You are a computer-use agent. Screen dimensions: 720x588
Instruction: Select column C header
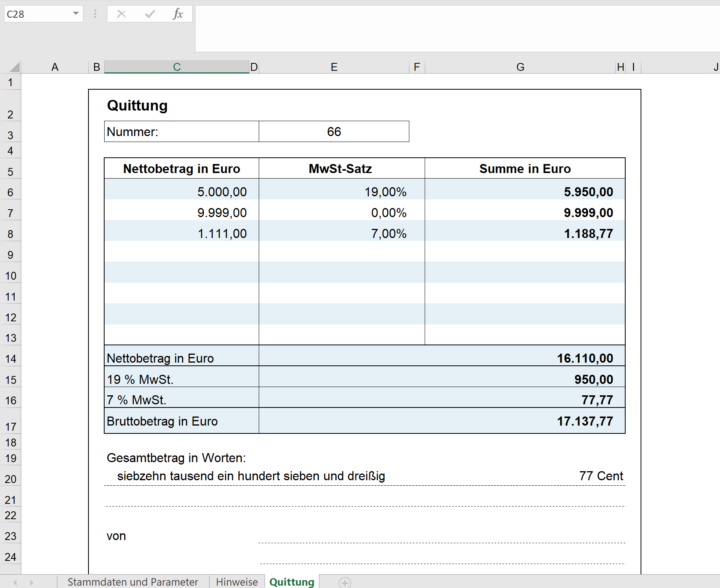tap(177, 67)
